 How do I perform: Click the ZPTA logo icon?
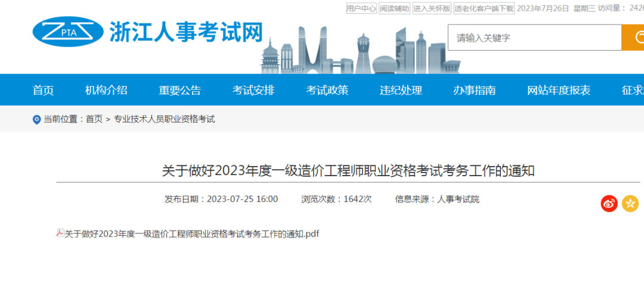[68, 32]
